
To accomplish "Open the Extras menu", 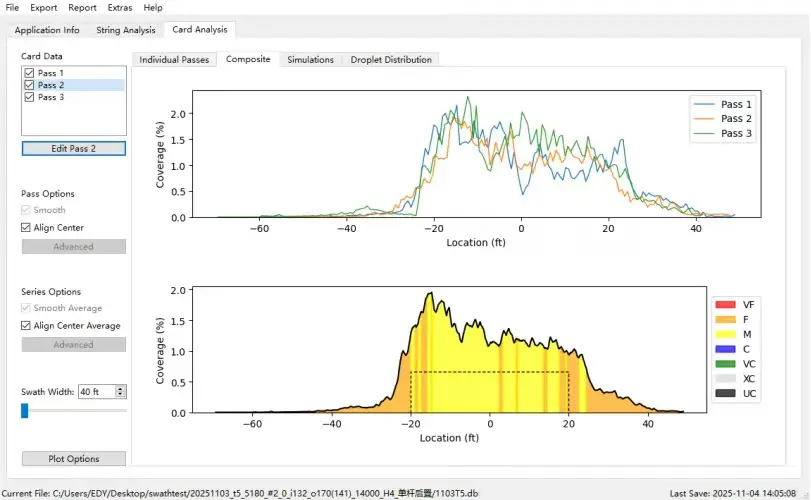I will tap(120, 8).
